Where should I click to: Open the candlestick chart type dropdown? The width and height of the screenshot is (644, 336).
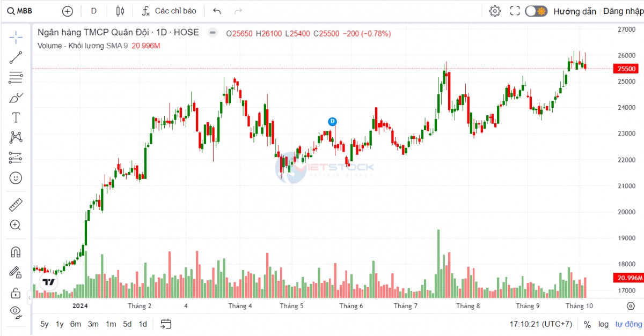(120, 11)
